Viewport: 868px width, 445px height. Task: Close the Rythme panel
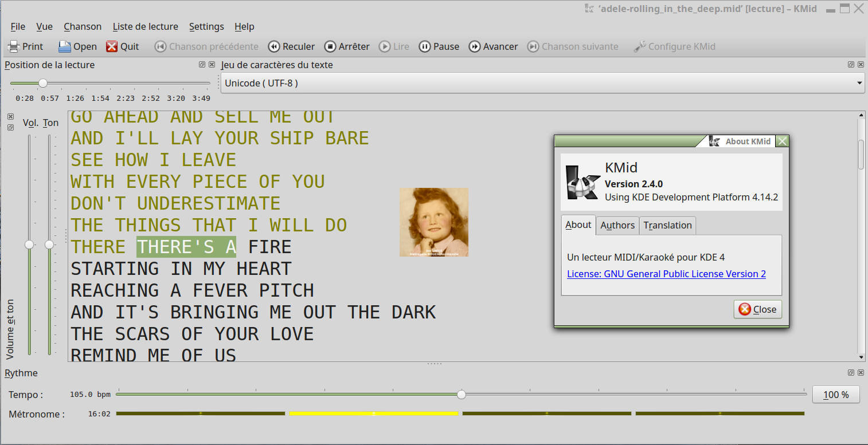tap(860, 373)
